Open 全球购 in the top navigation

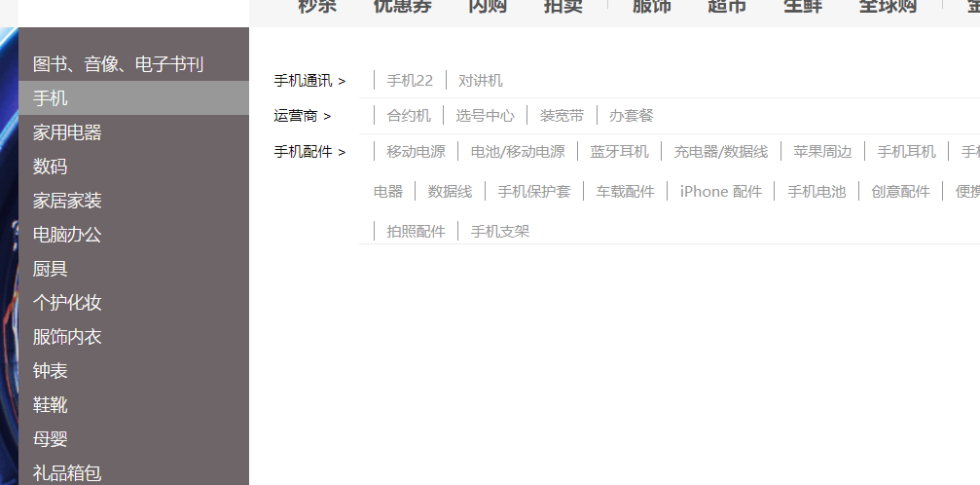point(888,6)
